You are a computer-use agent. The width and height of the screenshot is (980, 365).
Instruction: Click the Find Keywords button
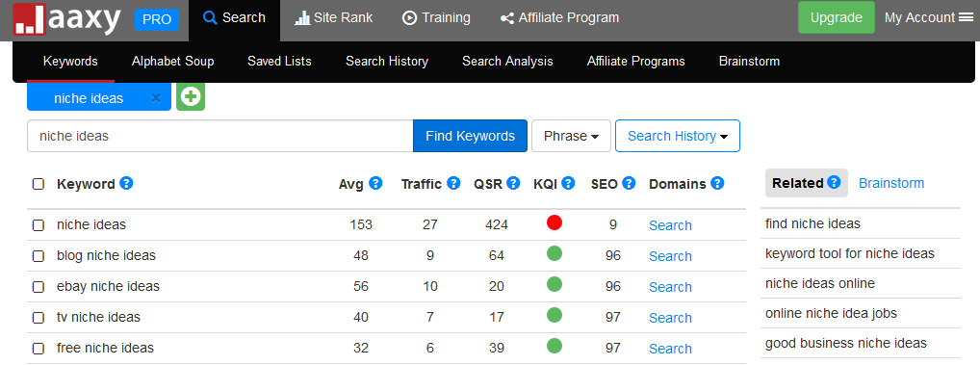click(470, 136)
